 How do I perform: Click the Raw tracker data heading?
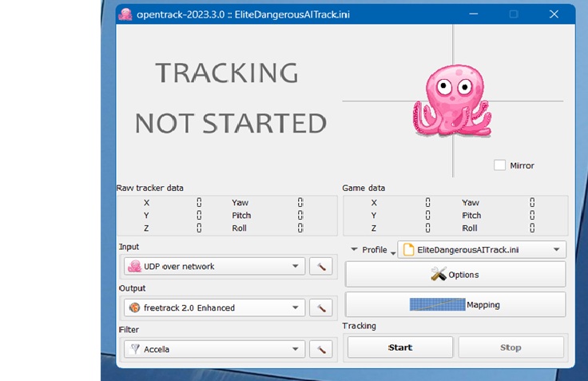click(x=150, y=188)
